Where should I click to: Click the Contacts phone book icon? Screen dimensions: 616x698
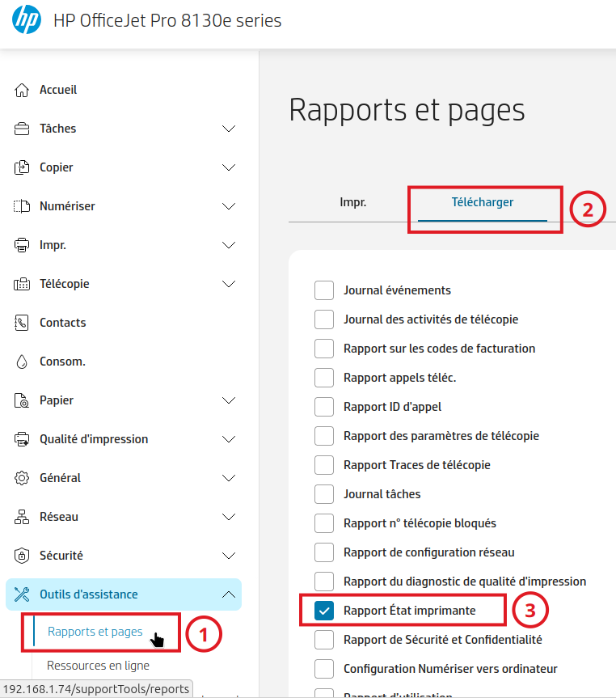(23, 323)
